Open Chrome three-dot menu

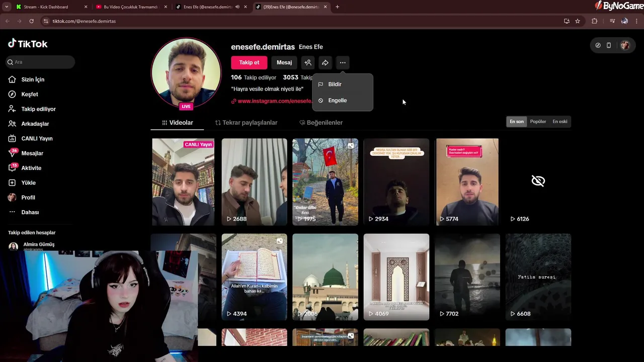(x=637, y=21)
